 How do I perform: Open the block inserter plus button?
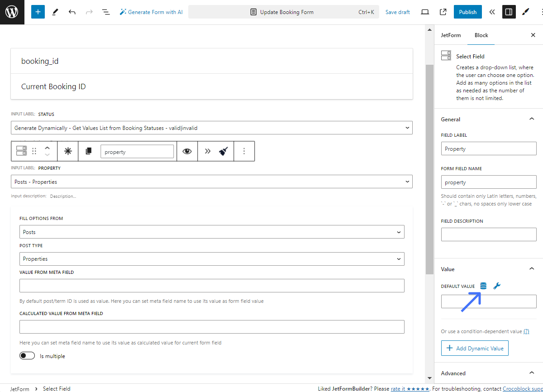click(x=38, y=12)
